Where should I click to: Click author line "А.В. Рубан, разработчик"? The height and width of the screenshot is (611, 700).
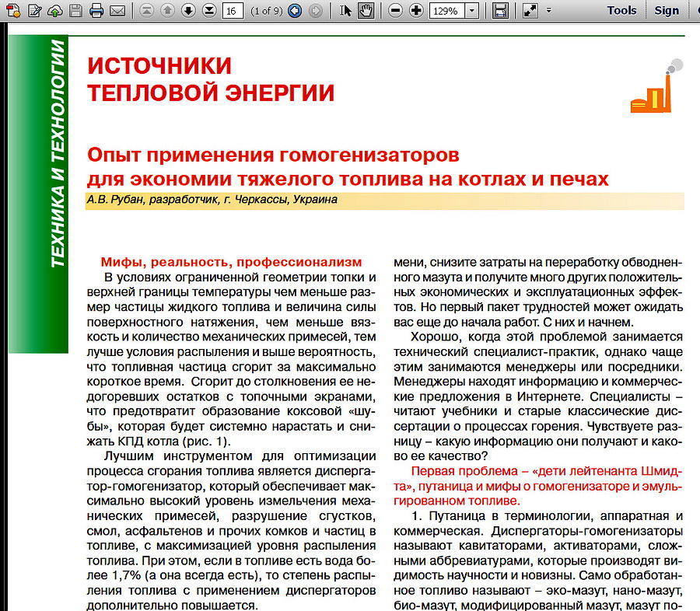152,200
